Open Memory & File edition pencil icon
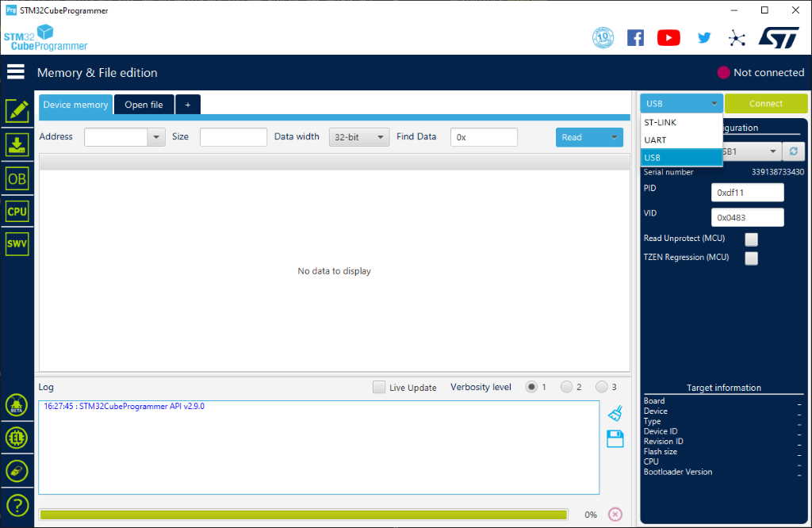The width and height of the screenshot is (812, 528). (x=17, y=111)
